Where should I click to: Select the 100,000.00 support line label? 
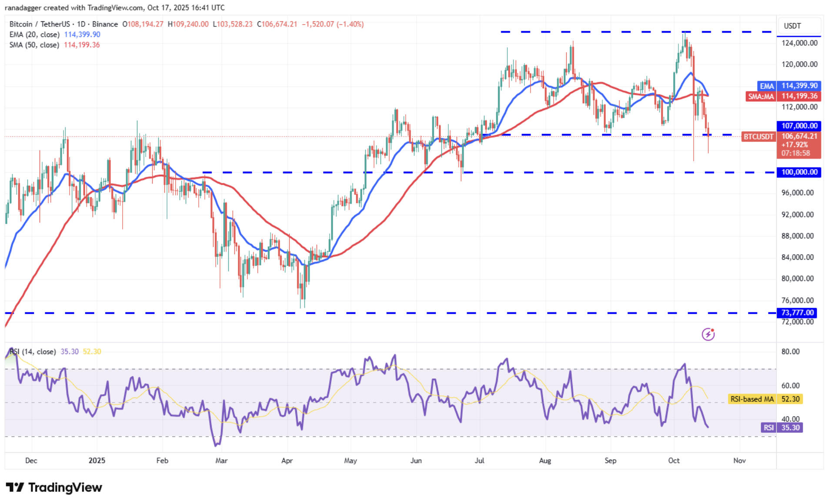click(x=799, y=172)
